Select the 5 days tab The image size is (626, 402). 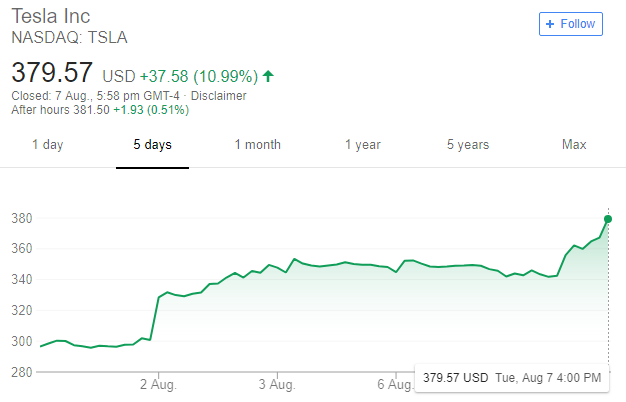[x=152, y=145]
